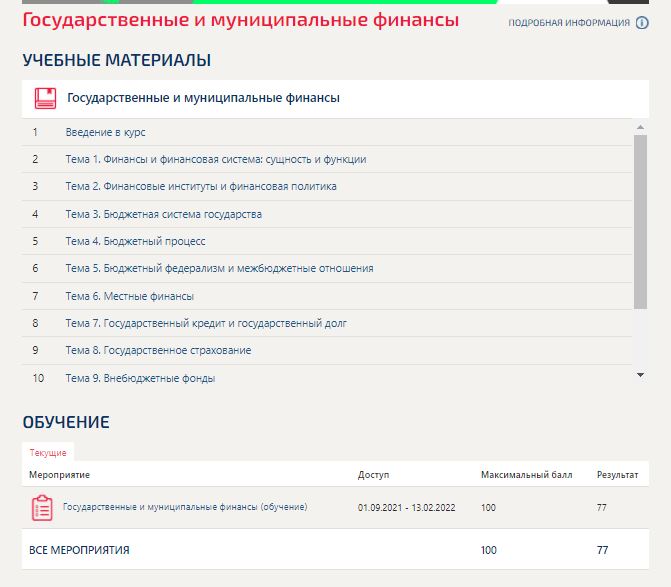Open Тема 7. Государственный кредит и государственный долг
The height and width of the screenshot is (587, 671).
click(x=206, y=323)
